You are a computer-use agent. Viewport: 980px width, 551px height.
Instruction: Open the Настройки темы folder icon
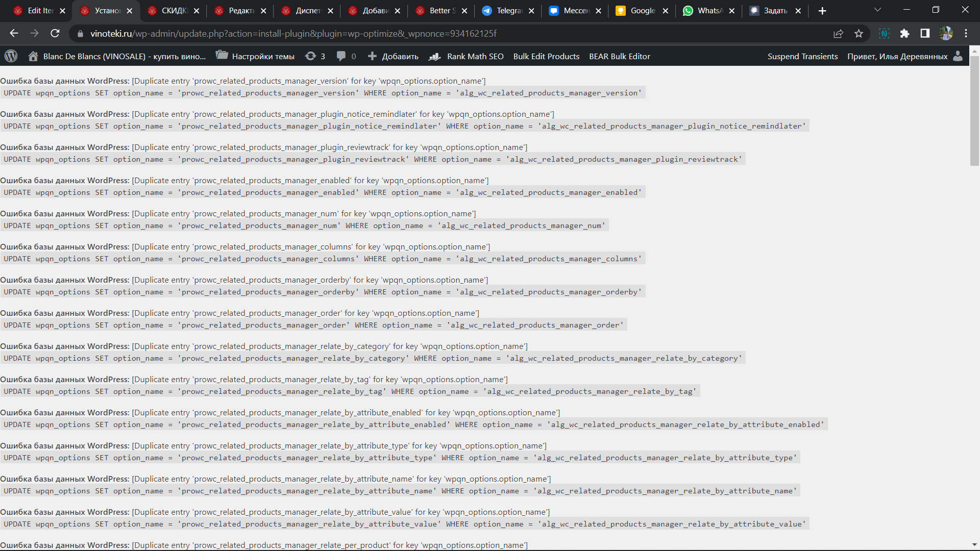[222, 56]
